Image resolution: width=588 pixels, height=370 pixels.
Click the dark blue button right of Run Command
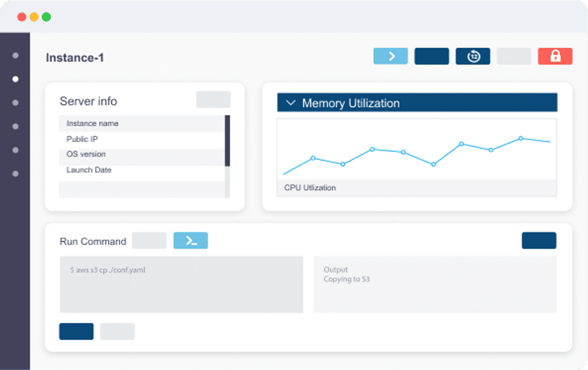[539, 240]
